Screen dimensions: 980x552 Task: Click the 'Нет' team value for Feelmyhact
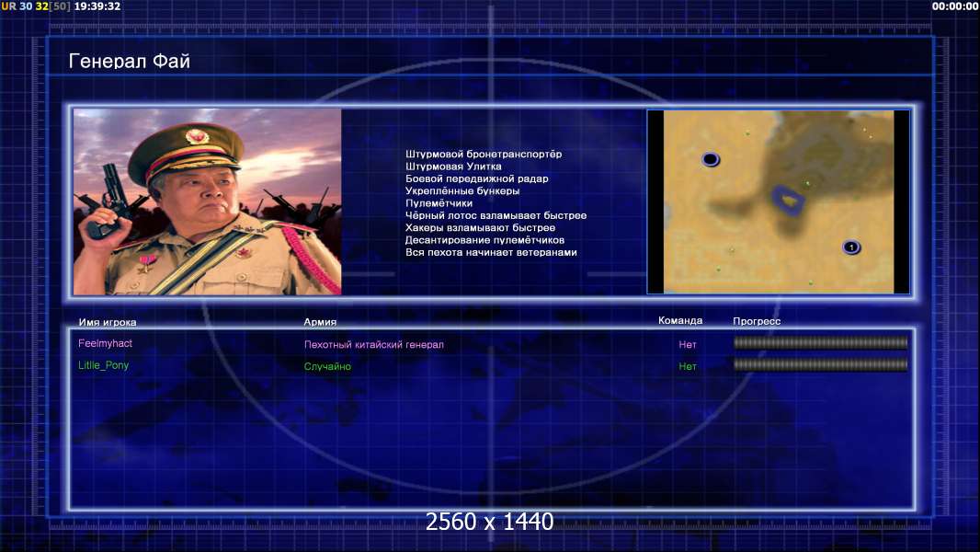click(688, 344)
